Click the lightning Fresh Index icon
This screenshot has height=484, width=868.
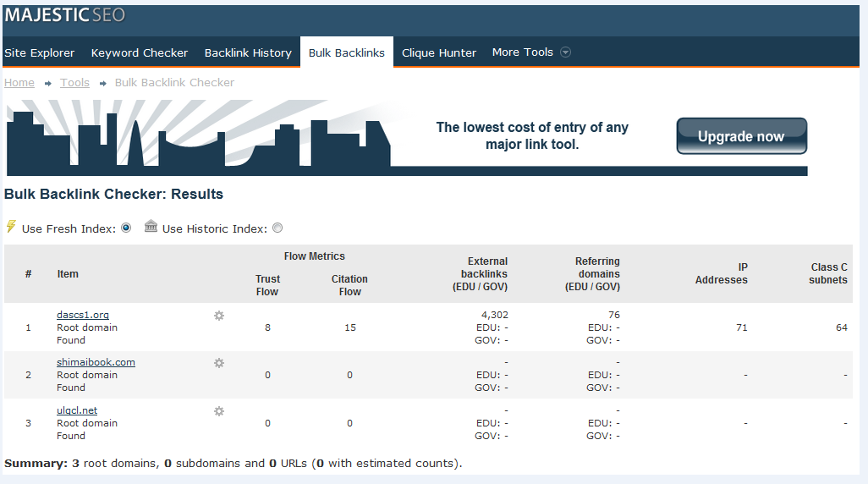(11, 227)
